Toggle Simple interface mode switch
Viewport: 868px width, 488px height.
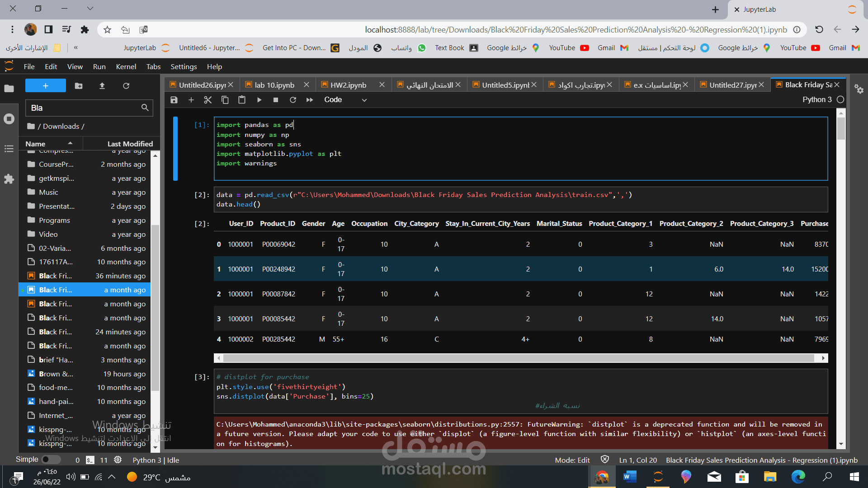click(51, 460)
